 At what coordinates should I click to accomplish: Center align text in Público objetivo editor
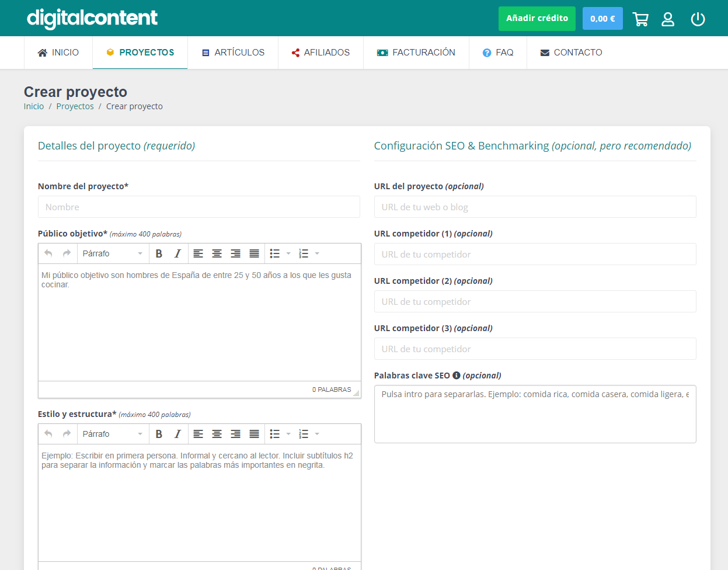pyautogui.click(x=217, y=253)
